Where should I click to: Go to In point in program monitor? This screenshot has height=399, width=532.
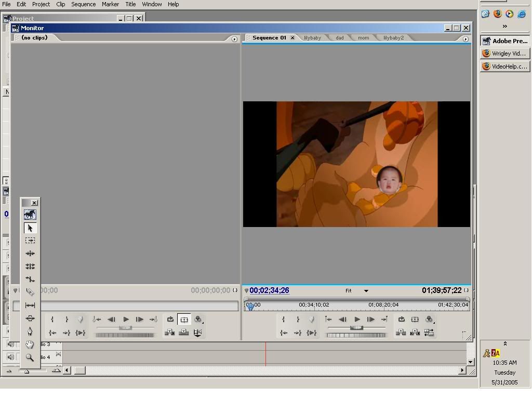[284, 333]
